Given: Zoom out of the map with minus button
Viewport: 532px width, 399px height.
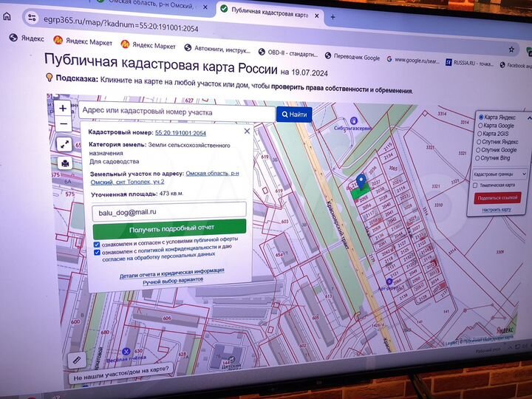Looking at the screenshot, I should (x=64, y=124).
